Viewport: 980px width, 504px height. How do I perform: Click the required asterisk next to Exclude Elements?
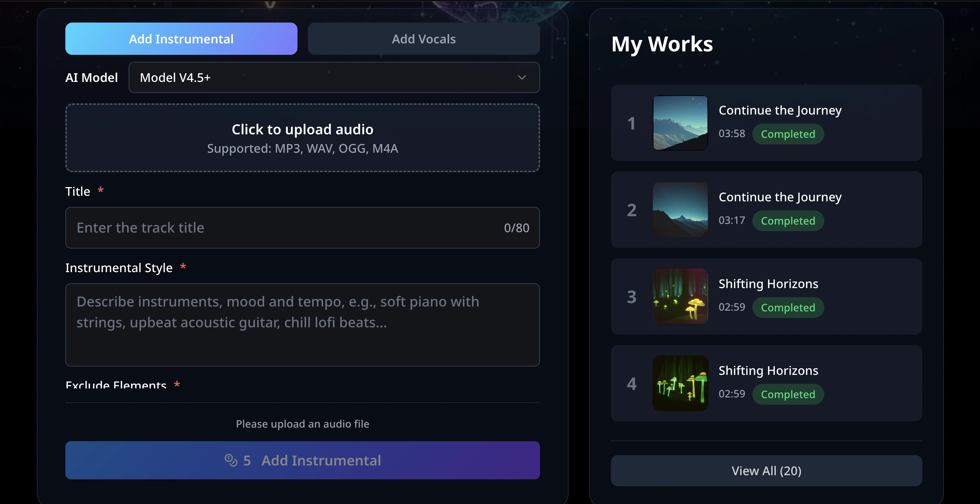pos(177,385)
